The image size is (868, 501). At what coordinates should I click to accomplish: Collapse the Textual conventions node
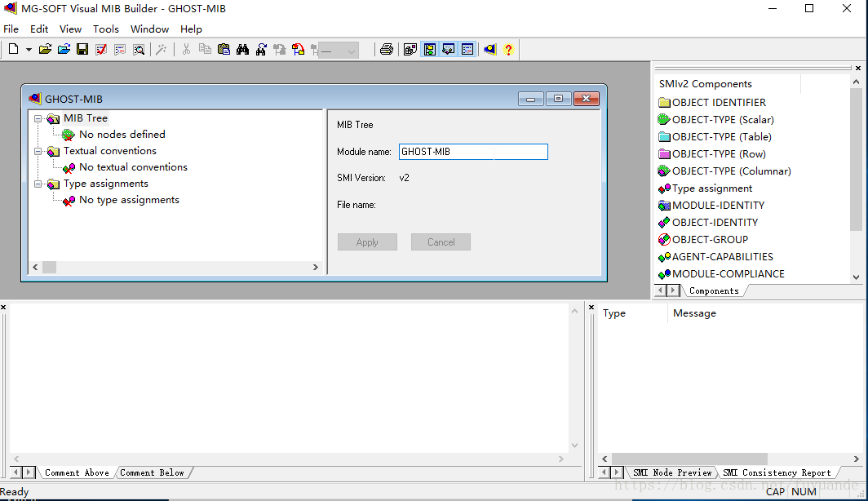[38, 151]
